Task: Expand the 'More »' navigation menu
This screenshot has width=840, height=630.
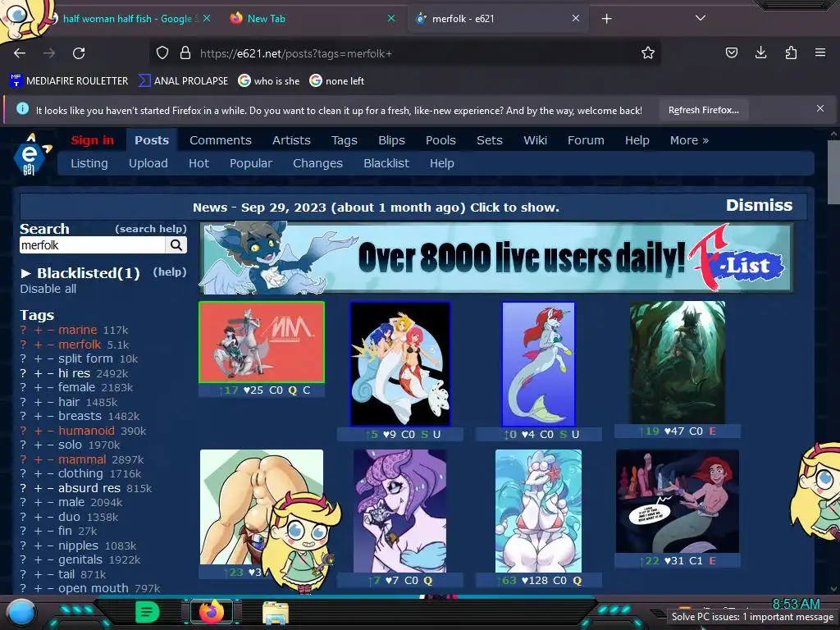Action: click(689, 140)
